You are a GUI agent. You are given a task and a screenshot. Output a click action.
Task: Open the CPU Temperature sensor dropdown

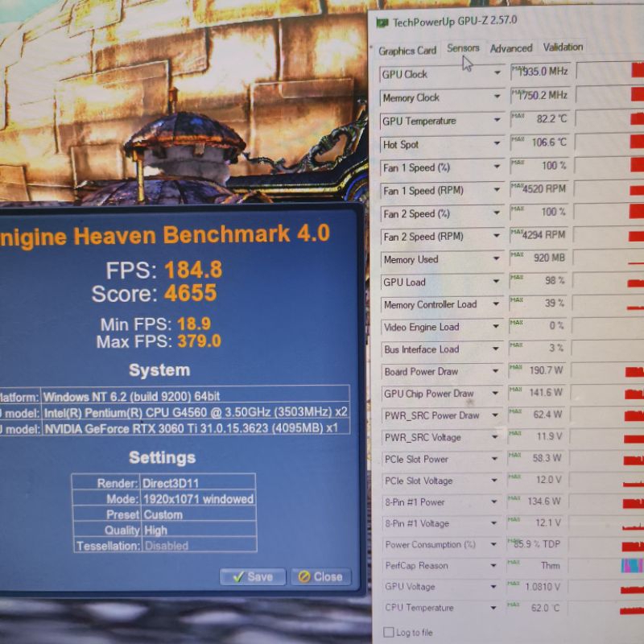pos(493,608)
